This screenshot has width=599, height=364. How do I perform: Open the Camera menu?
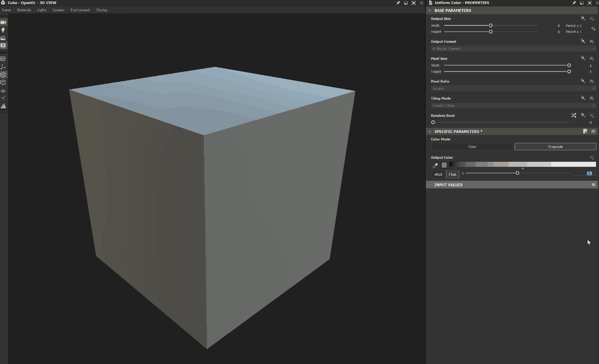coord(58,10)
